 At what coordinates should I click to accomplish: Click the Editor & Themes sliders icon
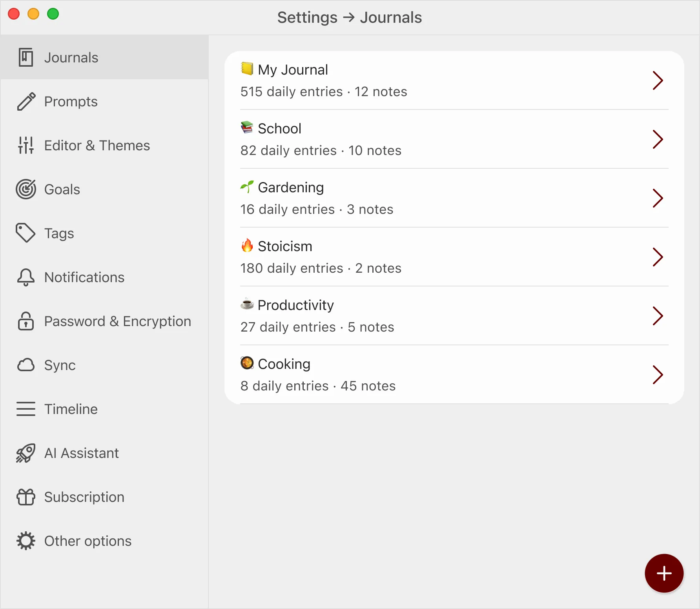26,145
